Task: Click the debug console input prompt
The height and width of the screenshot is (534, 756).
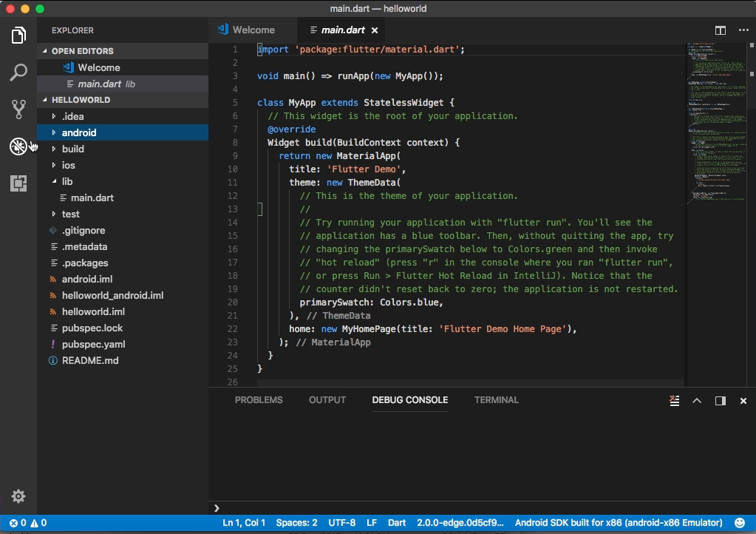Action: tap(482, 508)
